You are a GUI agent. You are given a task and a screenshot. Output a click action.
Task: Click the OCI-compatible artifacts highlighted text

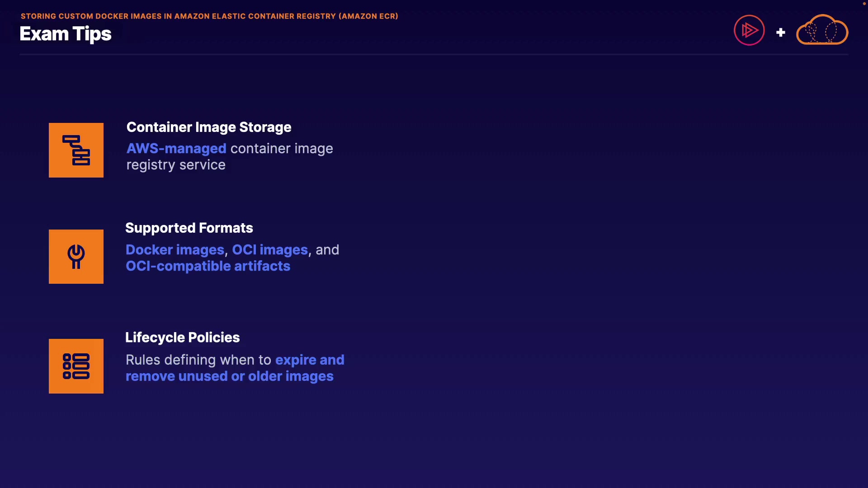[x=208, y=266]
